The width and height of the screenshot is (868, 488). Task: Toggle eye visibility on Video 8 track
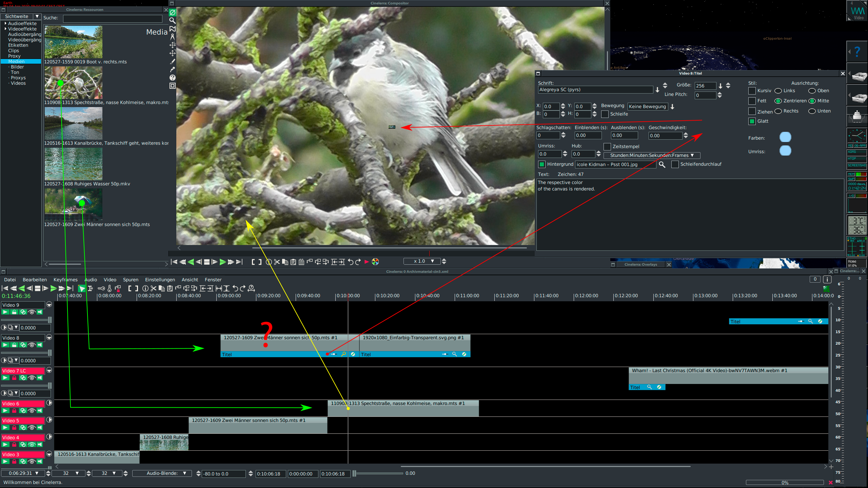pyautogui.click(x=32, y=345)
